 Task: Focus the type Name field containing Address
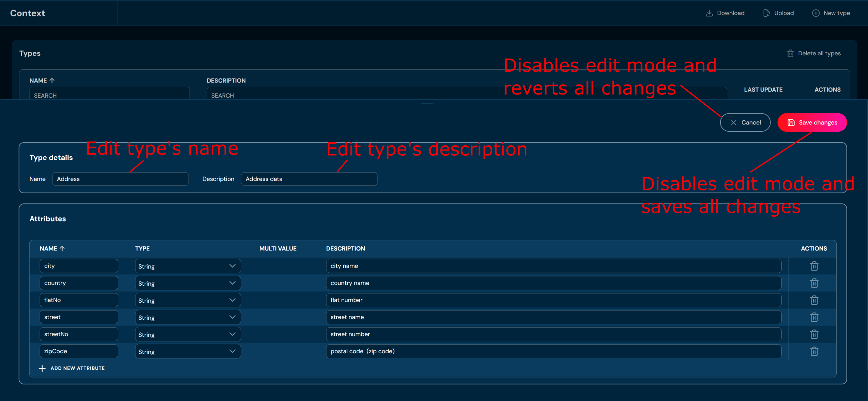120,179
